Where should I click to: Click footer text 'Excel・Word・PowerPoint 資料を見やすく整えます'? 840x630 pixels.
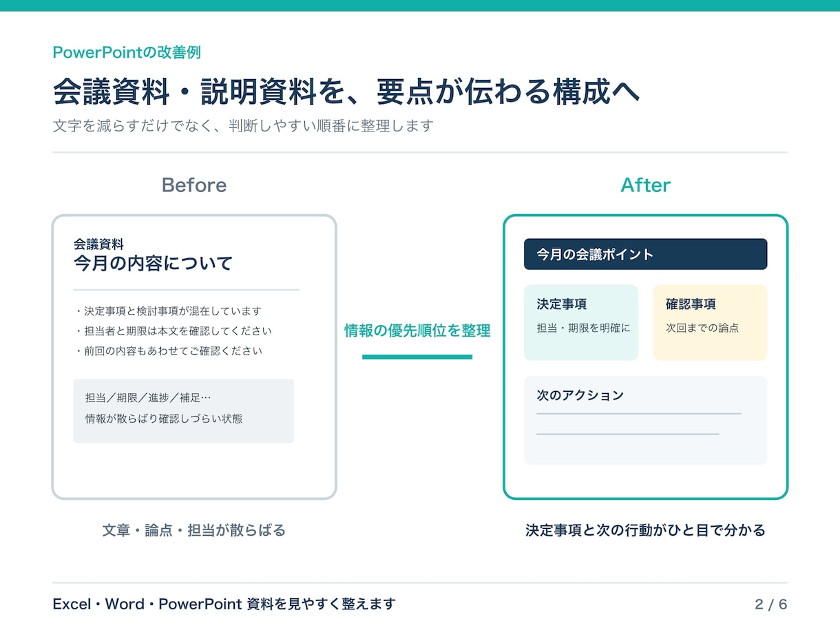pyautogui.click(x=224, y=605)
